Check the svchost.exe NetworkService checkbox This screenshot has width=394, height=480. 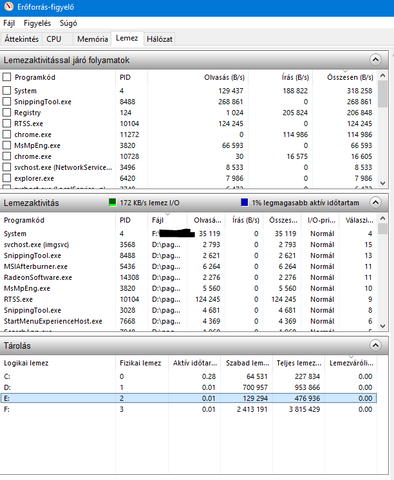tap(7, 167)
